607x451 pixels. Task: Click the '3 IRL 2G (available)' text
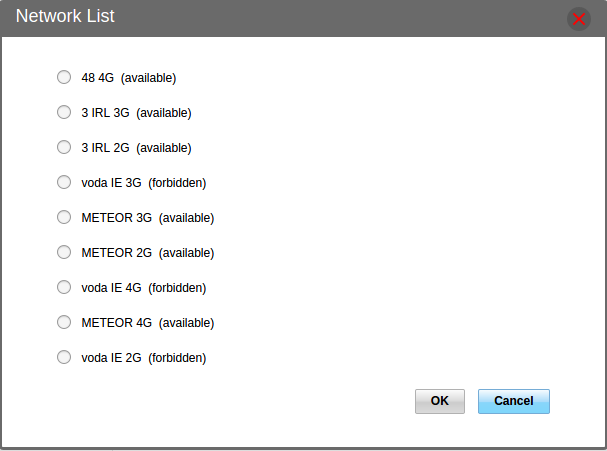(136, 147)
